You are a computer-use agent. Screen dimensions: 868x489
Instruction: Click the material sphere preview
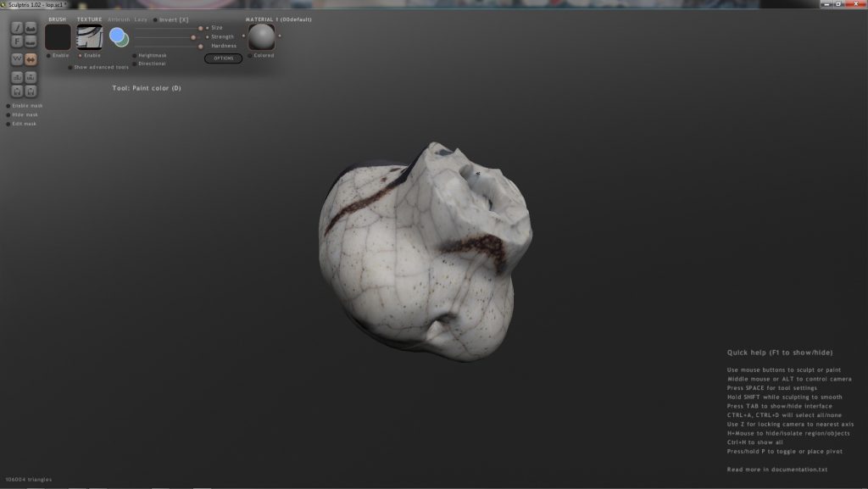point(262,36)
